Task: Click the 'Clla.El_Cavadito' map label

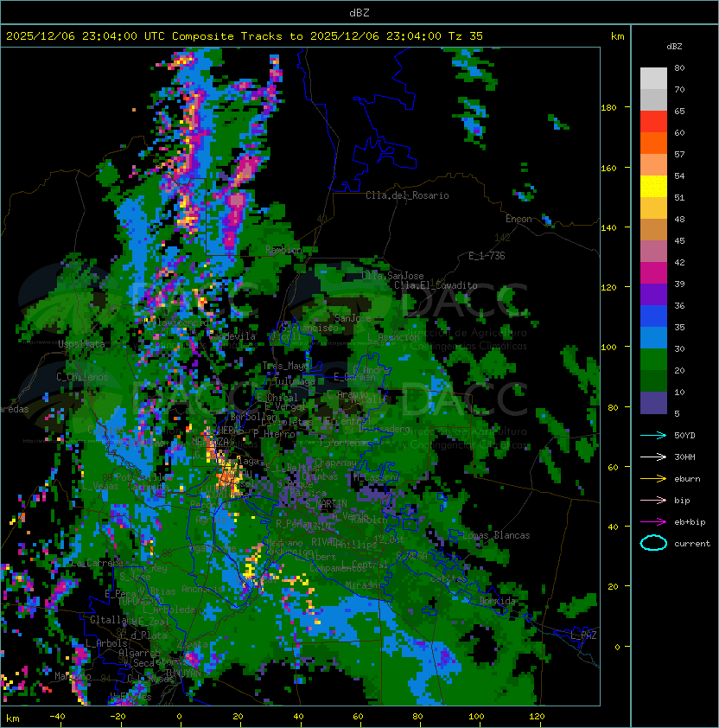Action: click(436, 285)
